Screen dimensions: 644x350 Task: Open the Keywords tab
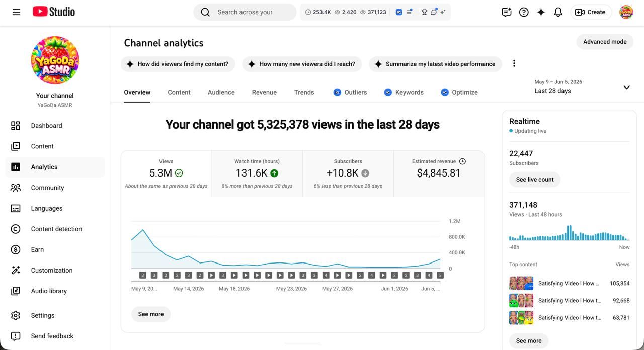[404, 92]
